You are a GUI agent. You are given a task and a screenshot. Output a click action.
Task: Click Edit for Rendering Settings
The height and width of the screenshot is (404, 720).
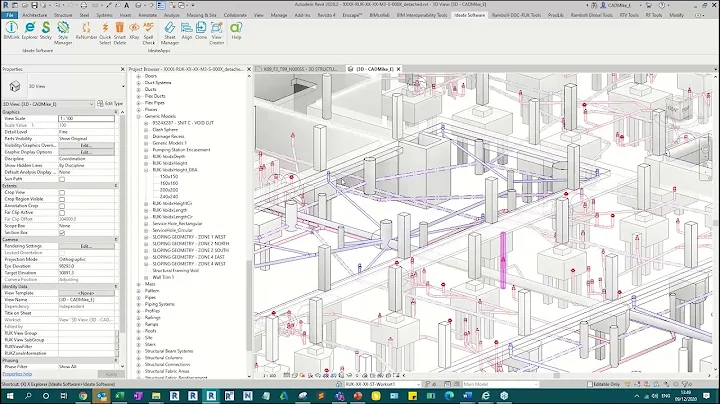tap(86, 246)
